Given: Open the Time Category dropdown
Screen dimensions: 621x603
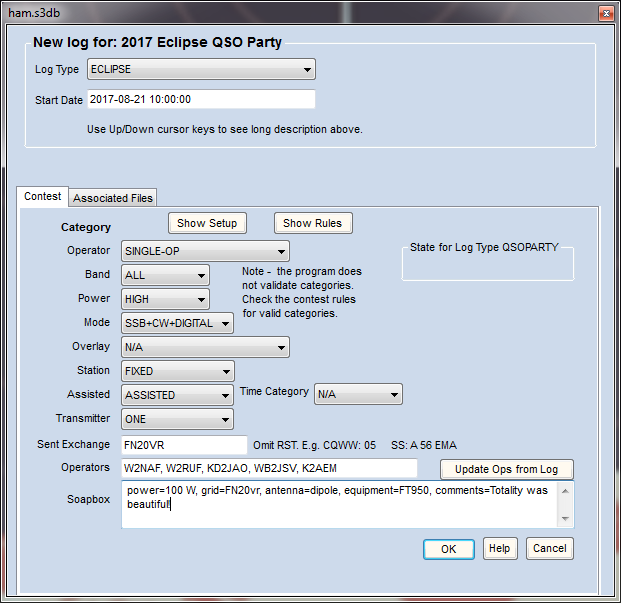Looking at the screenshot, I should coord(358,395).
